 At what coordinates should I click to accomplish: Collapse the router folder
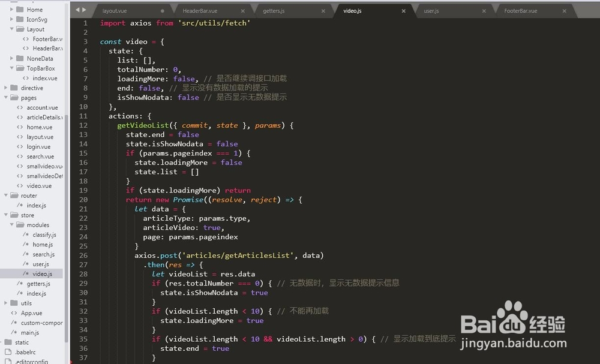(x=6, y=195)
